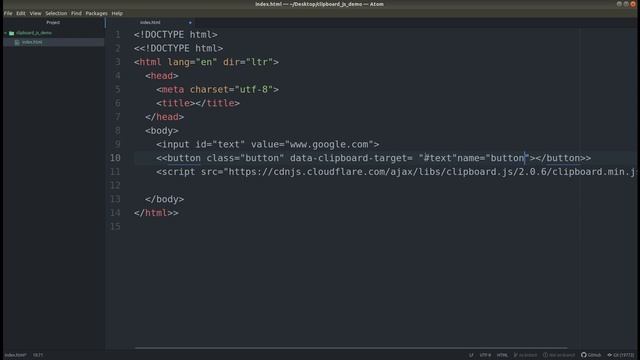The width and height of the screenshot is (640, 360).
Task: Select the clipboard_js_demo project folder name
Action: [34, 33]
